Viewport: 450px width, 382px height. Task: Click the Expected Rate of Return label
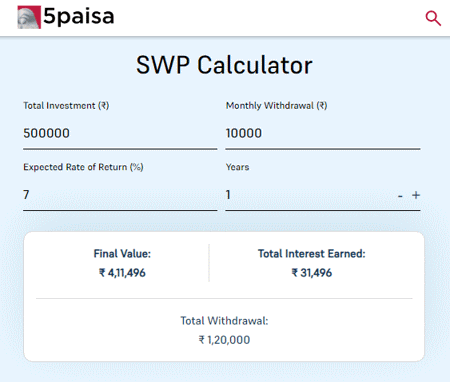(x=83, y=167)
